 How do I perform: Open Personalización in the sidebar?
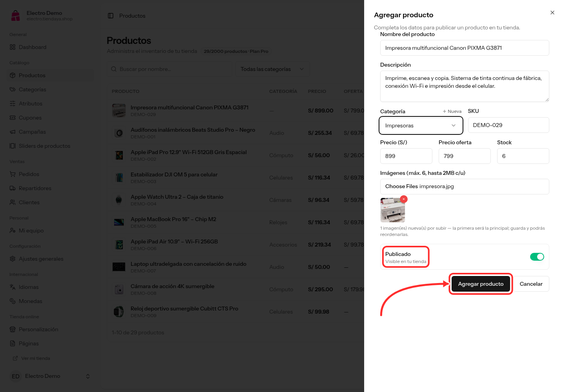coord(50,329)
